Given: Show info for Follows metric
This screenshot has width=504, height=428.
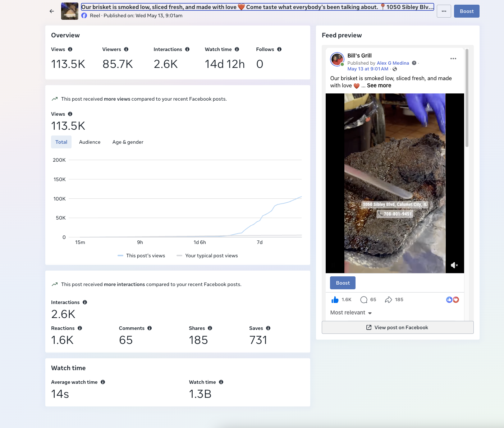Looking at the screenshot, I should (279, 49).
